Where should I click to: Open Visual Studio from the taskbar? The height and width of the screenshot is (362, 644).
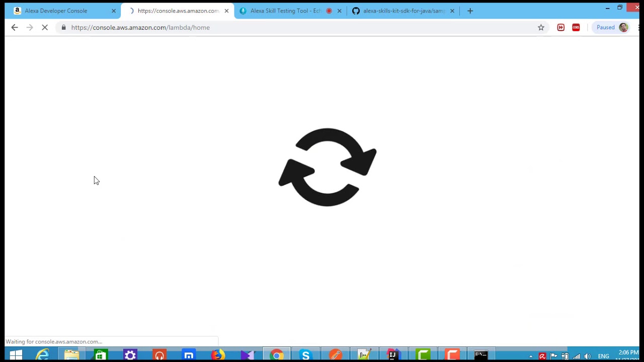tap(247, 355)
